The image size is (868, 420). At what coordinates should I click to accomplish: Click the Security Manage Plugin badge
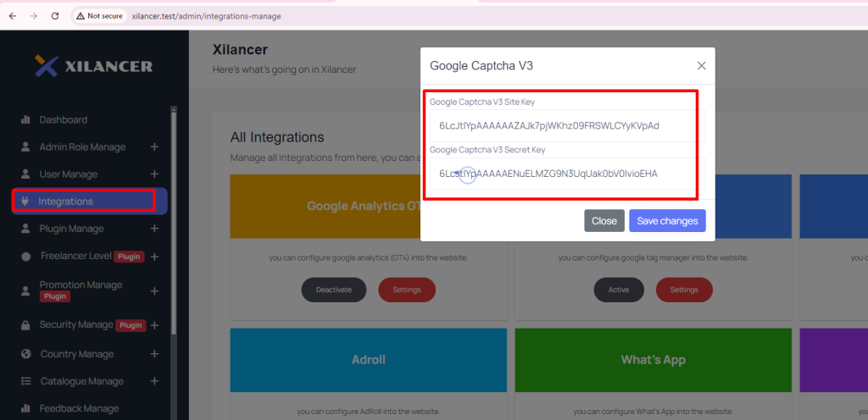coord(131,325)
